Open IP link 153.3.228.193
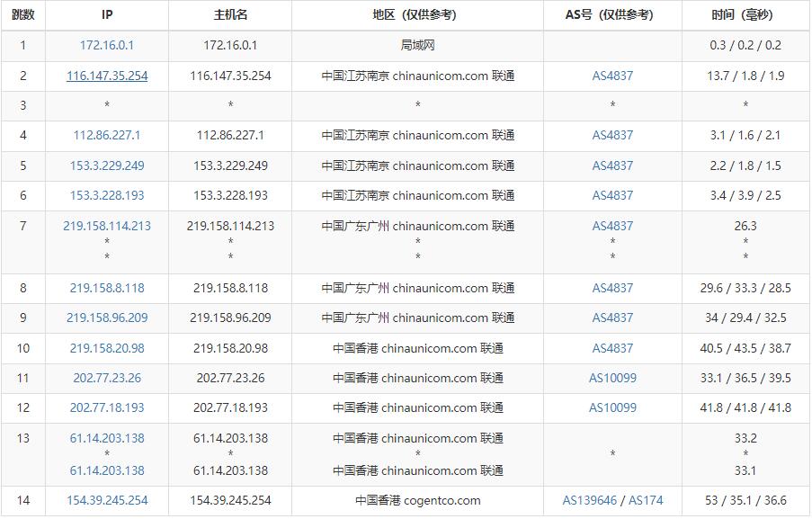Screen dimensions: 812x519 click(x=107, y=195)
